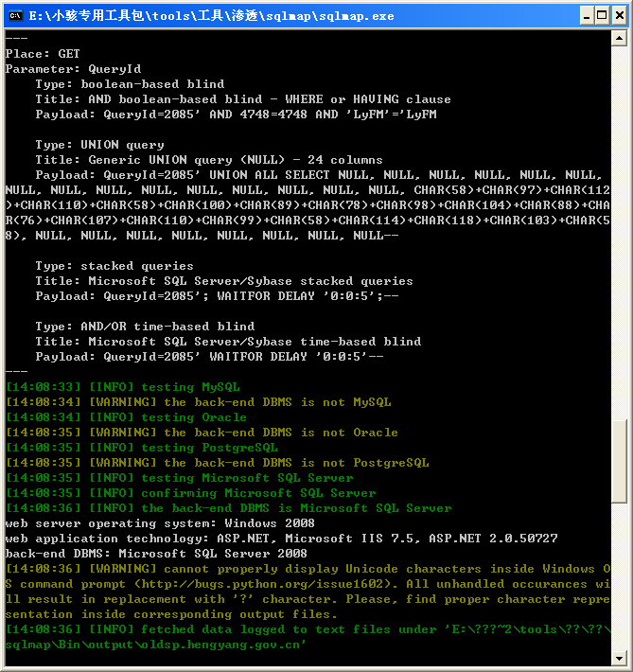Click the 'Parameter: QueryId' line

73,69
